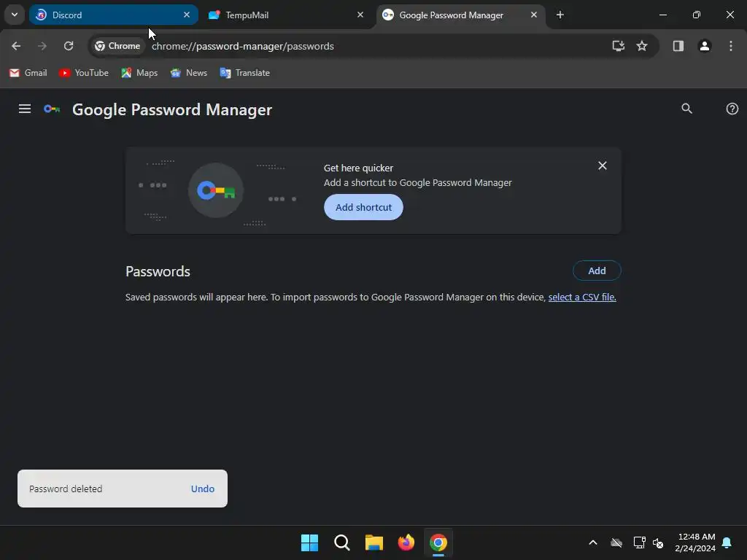This screenshot has width=747, height=560.
Task: Add a new password entry
Action: (x=597, y=271)
